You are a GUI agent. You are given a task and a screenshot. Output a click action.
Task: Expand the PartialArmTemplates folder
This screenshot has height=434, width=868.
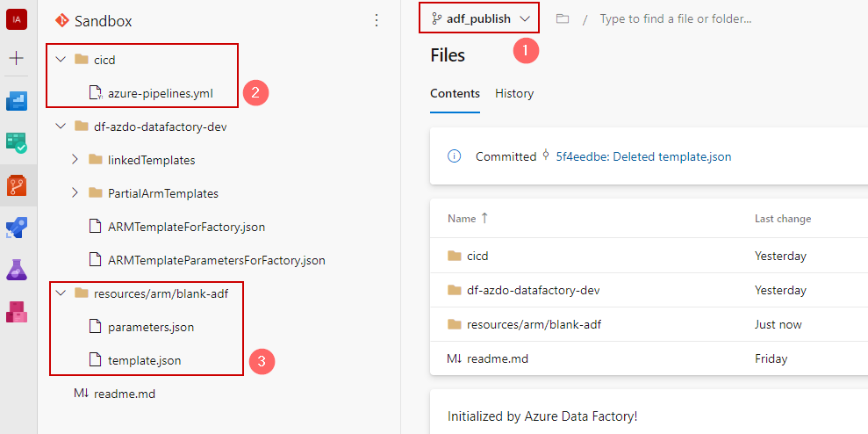[75, 193]
